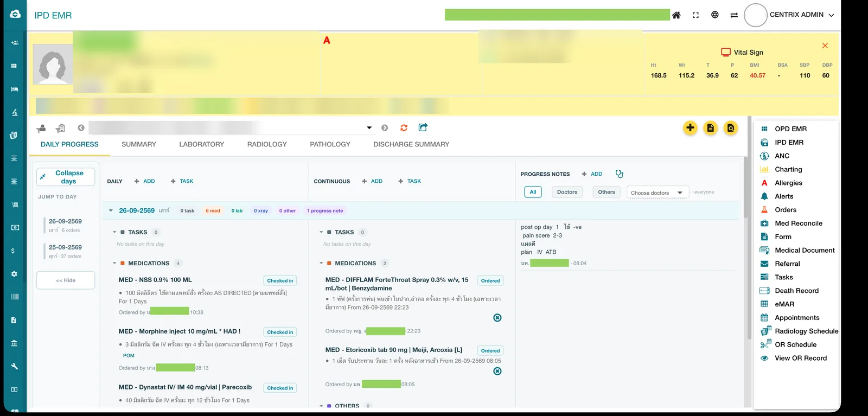
Task: Switch to the RADIOLOGY tab
Action: (267, 144)
